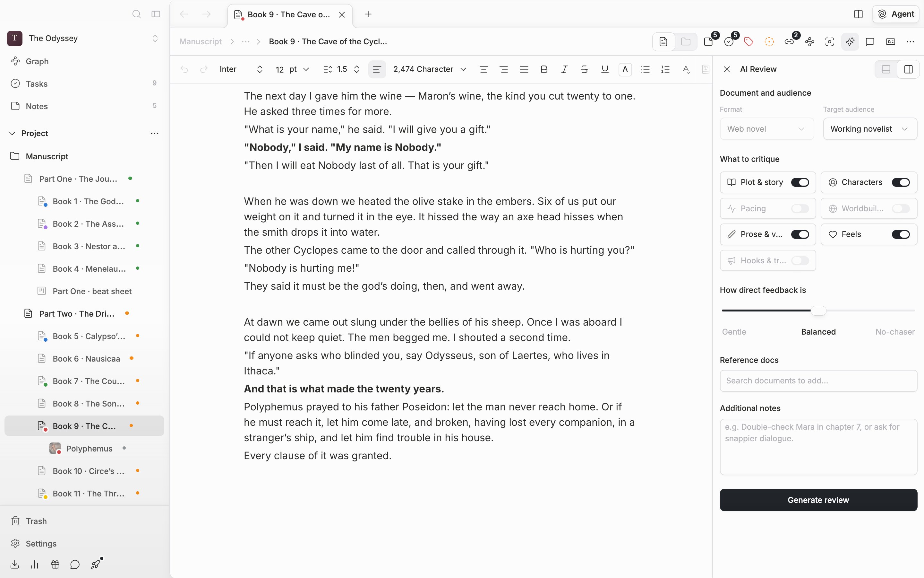Enable the Pacing critique toggle
This screenshot has height=578, width=924.
coord(800,208)
